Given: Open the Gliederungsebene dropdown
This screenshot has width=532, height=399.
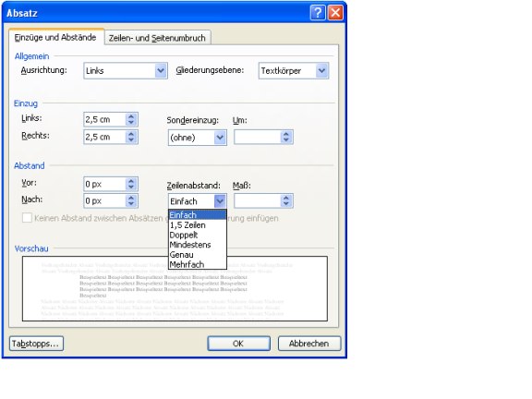Looking at the screenshot, I should (x=321, y=71).
